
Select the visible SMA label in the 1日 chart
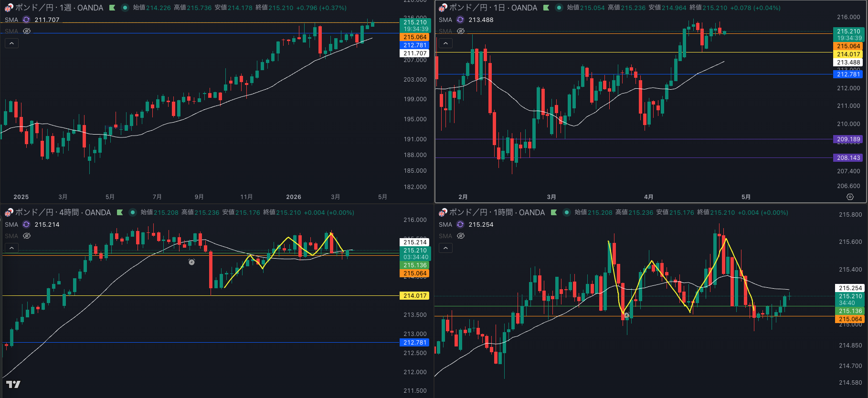click(x=445, y=20)
